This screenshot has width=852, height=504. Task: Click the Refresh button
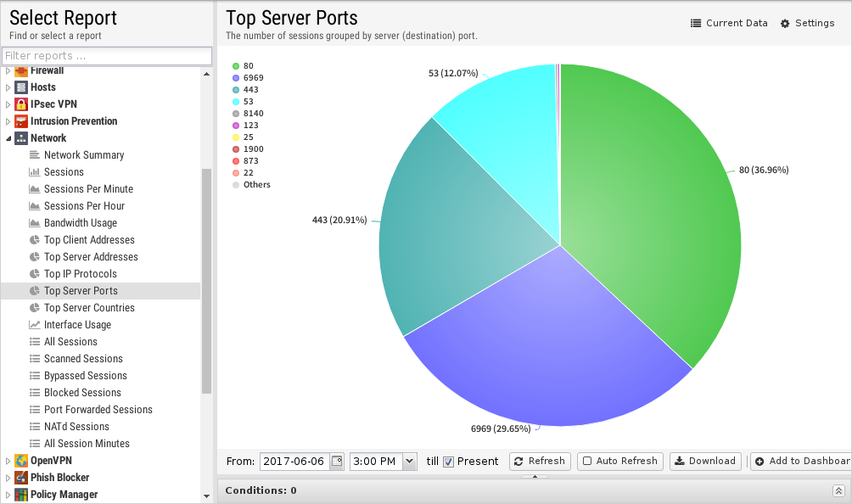click(x=540, y=461)
